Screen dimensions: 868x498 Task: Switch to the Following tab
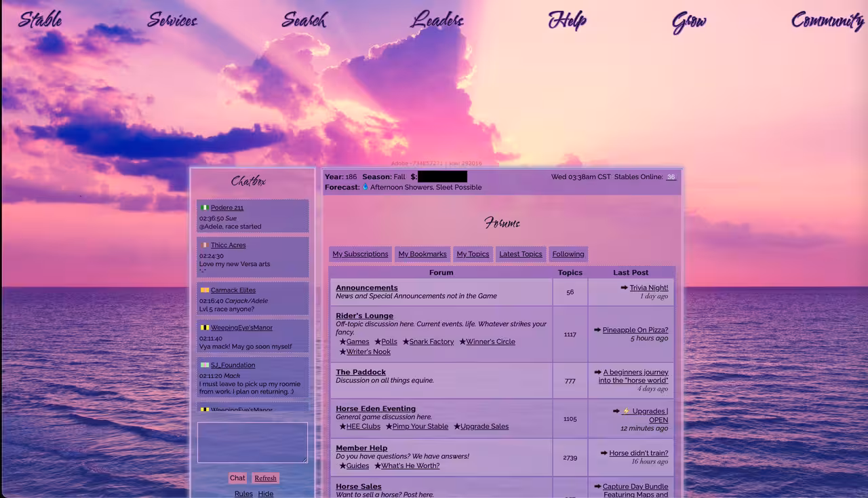568,254
